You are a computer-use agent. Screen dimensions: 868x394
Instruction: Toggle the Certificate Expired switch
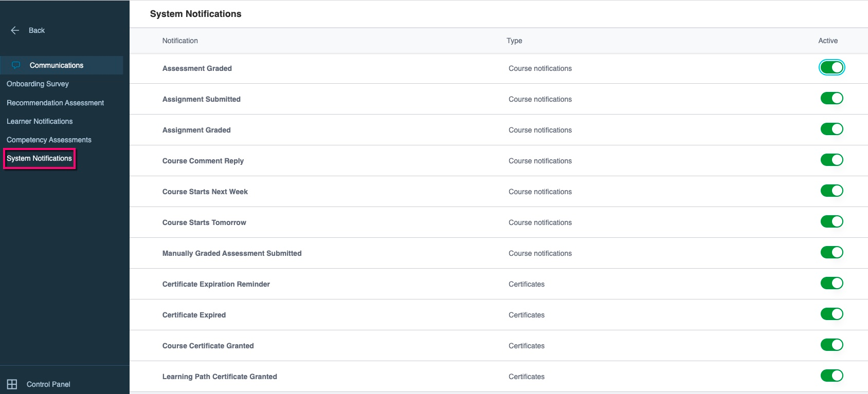pyautogui.click(x=831, y=314)
